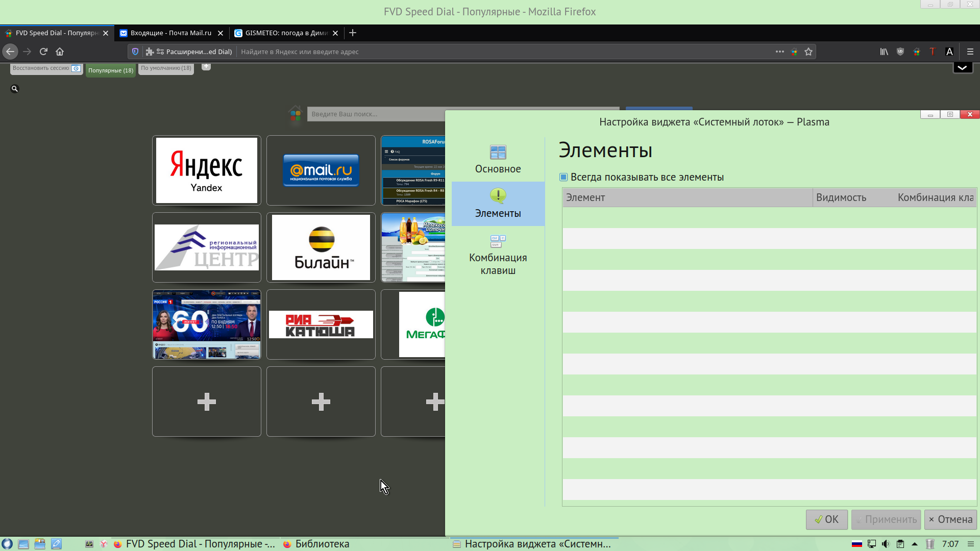This screenshot has width=980, height=551.
Task: Click the Firefox home icon
Action: click(60, 52)
